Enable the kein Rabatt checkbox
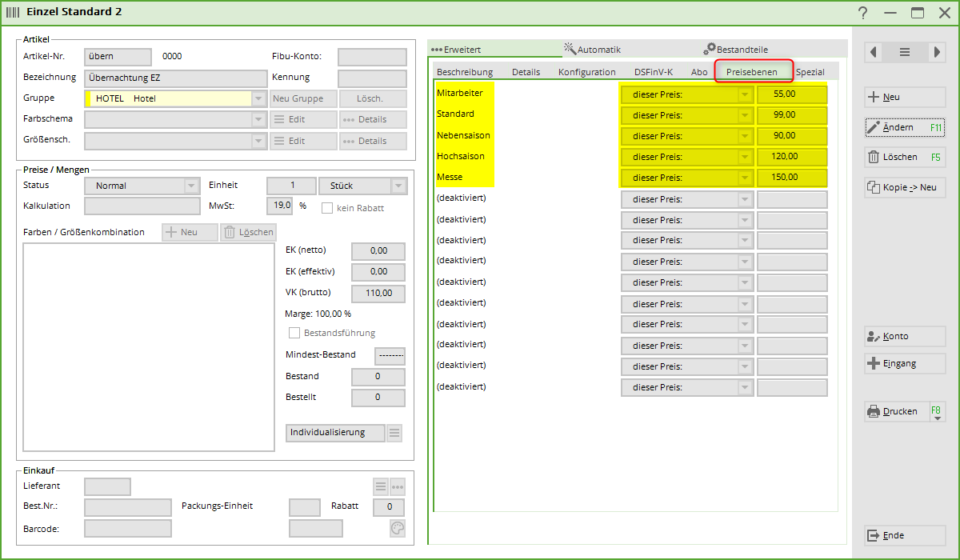 pos(327,208)
